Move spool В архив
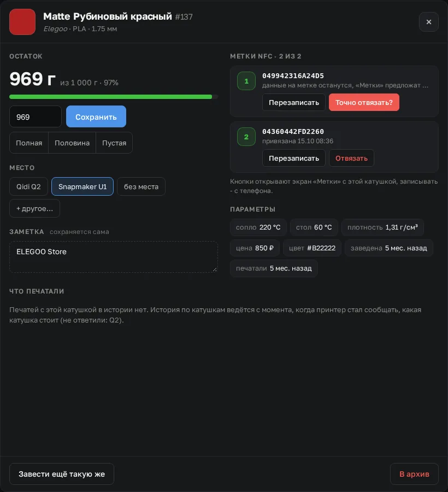This screenshot has width=448, height=492. pyautogui.click(x=414, y=474)
